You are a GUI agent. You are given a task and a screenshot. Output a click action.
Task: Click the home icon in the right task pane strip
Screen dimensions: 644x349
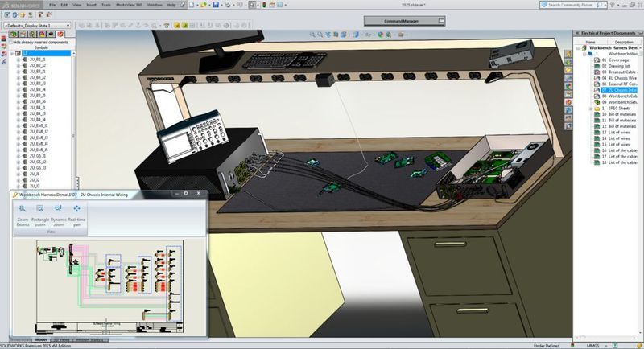coord(568,54)
